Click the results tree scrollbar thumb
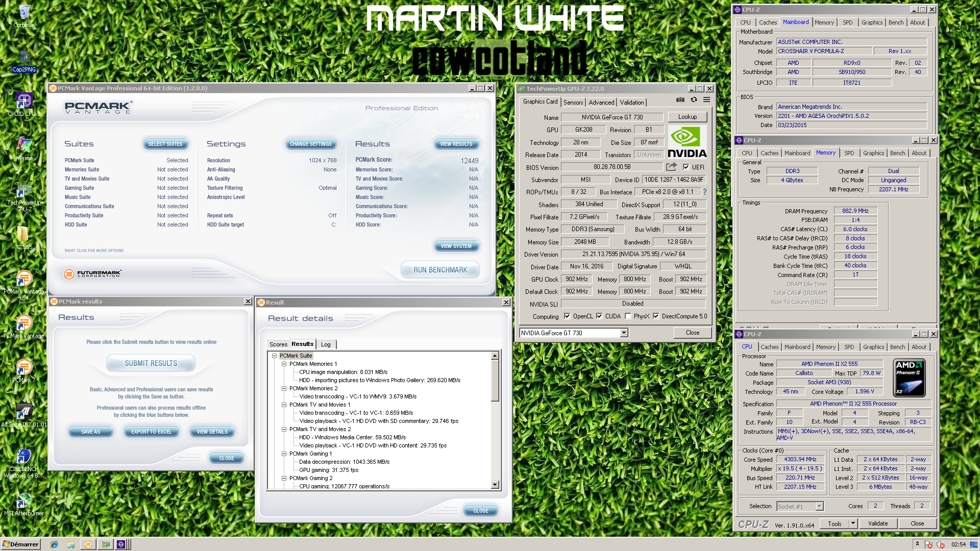 tap(495, 381)
